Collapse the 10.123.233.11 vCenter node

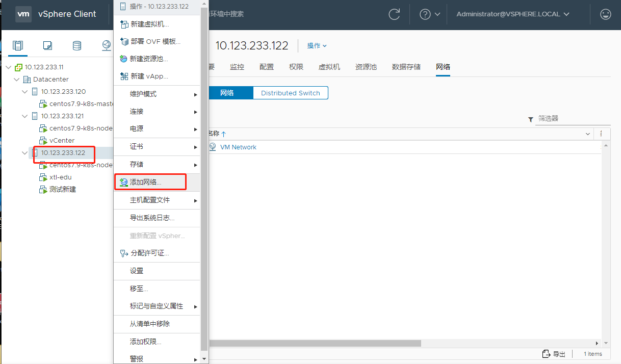pos(9,67)
